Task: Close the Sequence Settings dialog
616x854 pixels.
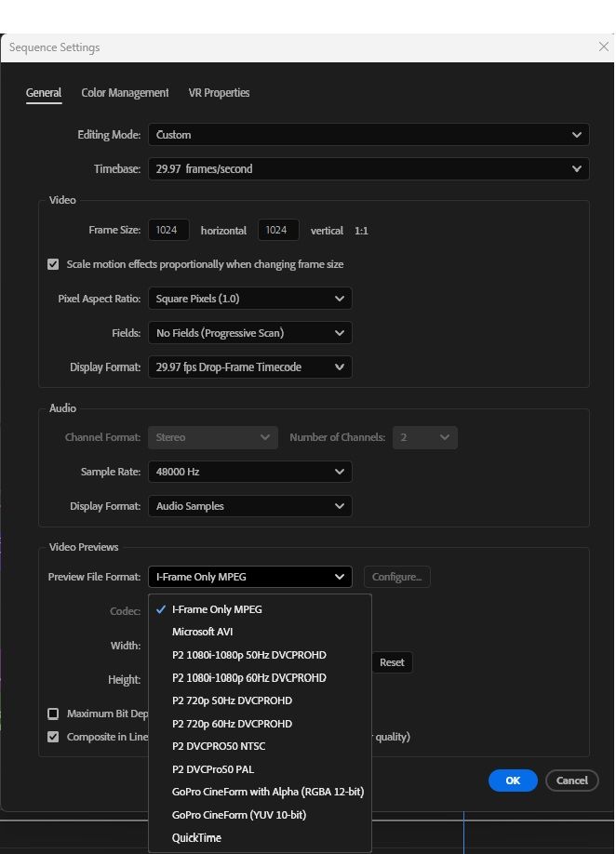Action: [603, 47]
